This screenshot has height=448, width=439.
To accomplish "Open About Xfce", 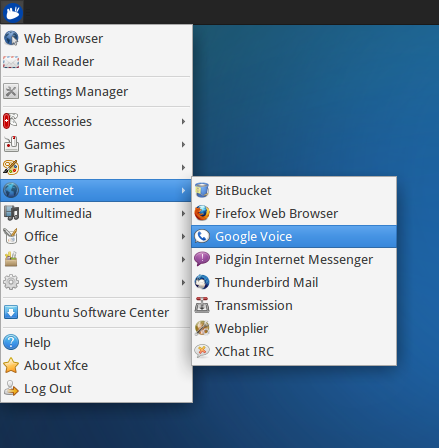I will point(96,366).
